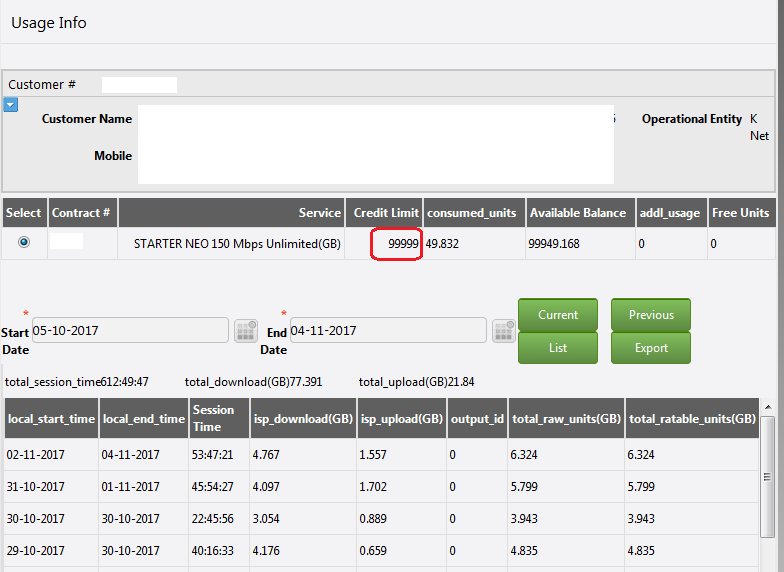784x572 pixels.
Task: Click the isp_upload(GB) column header
Action: (402, 418)
